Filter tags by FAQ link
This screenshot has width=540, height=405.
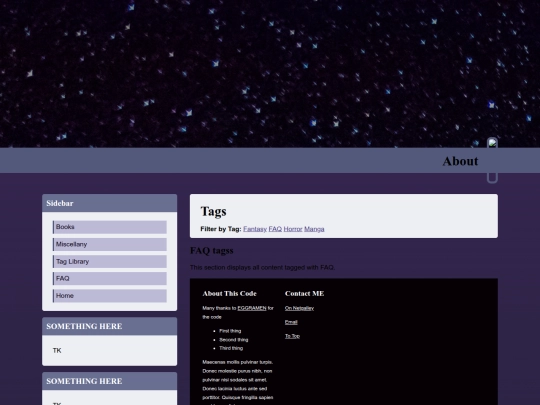point(275,229)
